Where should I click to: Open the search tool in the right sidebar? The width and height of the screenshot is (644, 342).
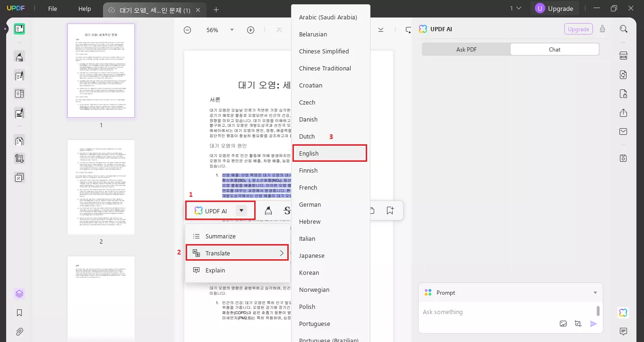[623, 28]
